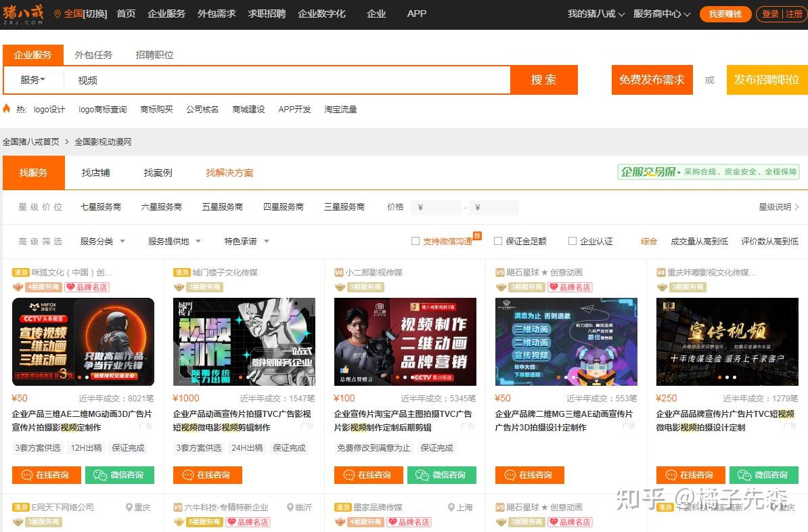Click 微信咨询 under 小二郎影视传媒 listing
808x532 pixels.
coord(442,474)
